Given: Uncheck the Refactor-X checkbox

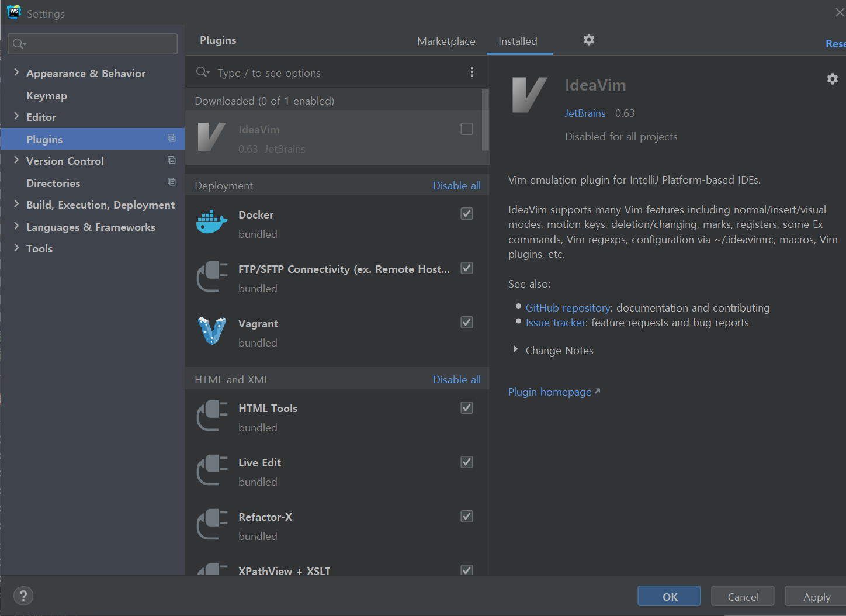Looking at the screenshot, I should tap(467, 516).
